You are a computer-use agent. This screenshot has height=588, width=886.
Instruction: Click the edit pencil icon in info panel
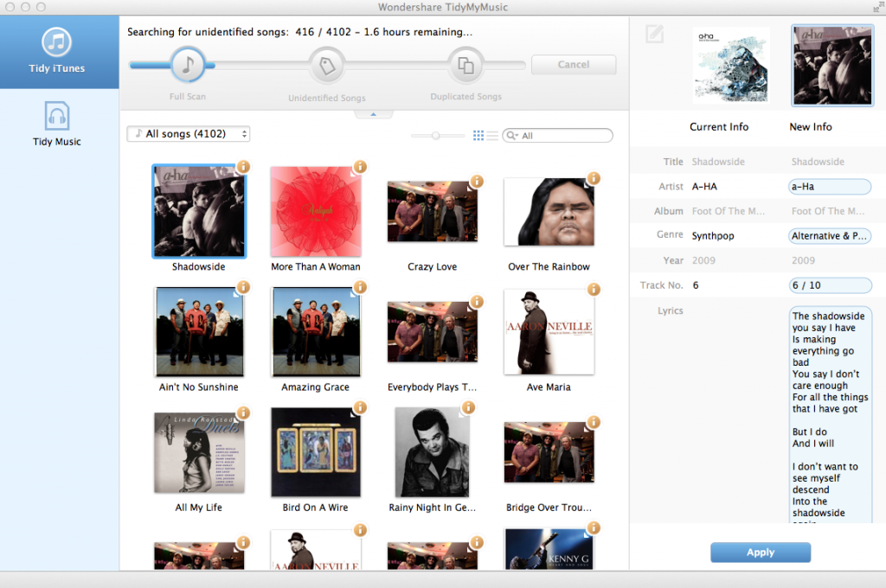[654, 35]
